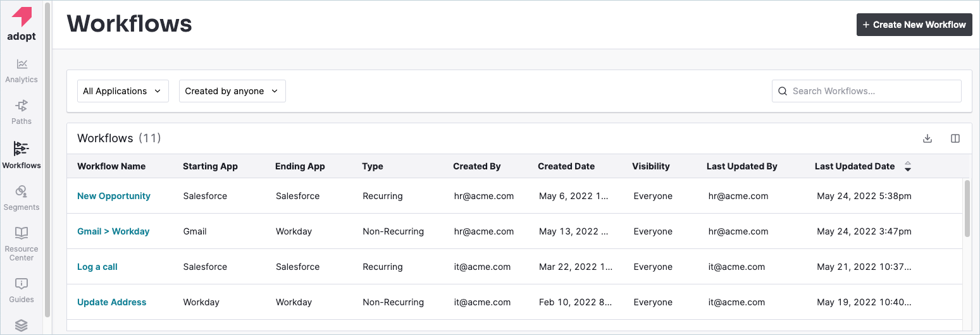Click the adopt logo icon

pyautogui.click(x=22, y=17)
